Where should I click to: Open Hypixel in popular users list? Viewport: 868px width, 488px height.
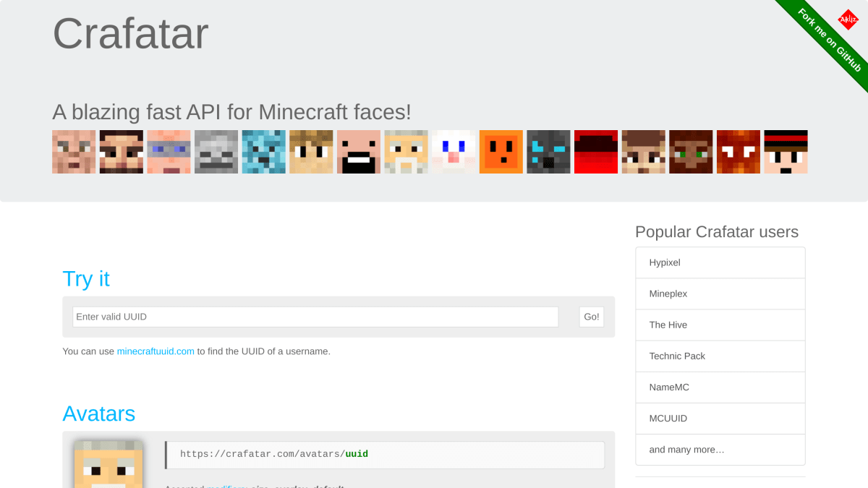click(x=720, y=262)
